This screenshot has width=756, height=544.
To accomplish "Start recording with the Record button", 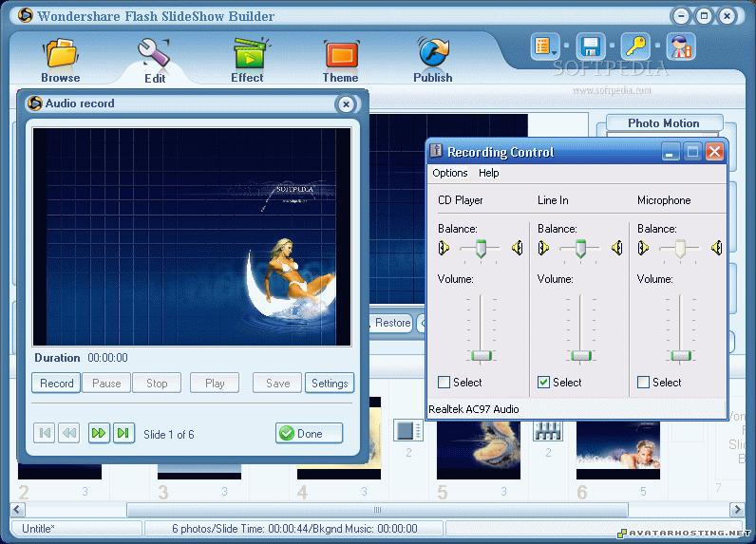I will click(x=56, y=383).
